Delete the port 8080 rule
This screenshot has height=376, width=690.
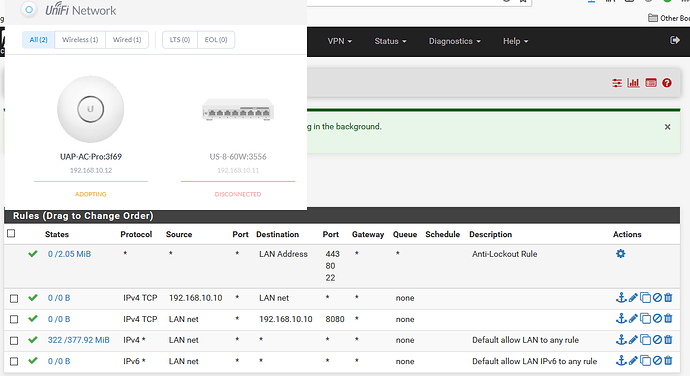pos(668,318)
